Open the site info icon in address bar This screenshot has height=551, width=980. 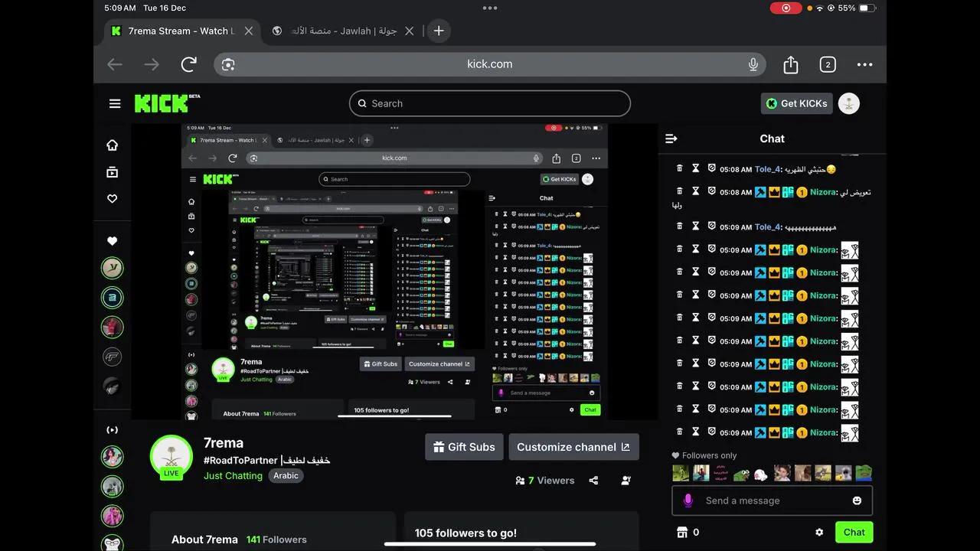click(x=228, y=64)
